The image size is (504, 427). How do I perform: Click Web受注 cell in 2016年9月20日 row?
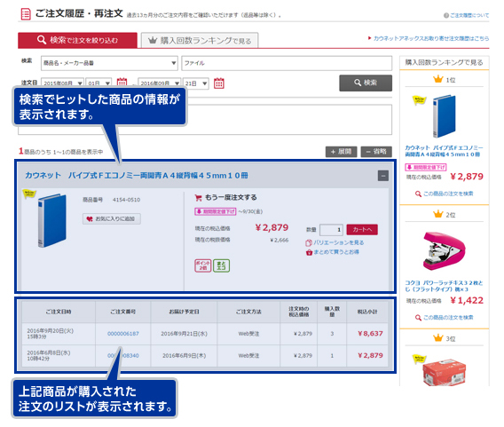248,334
